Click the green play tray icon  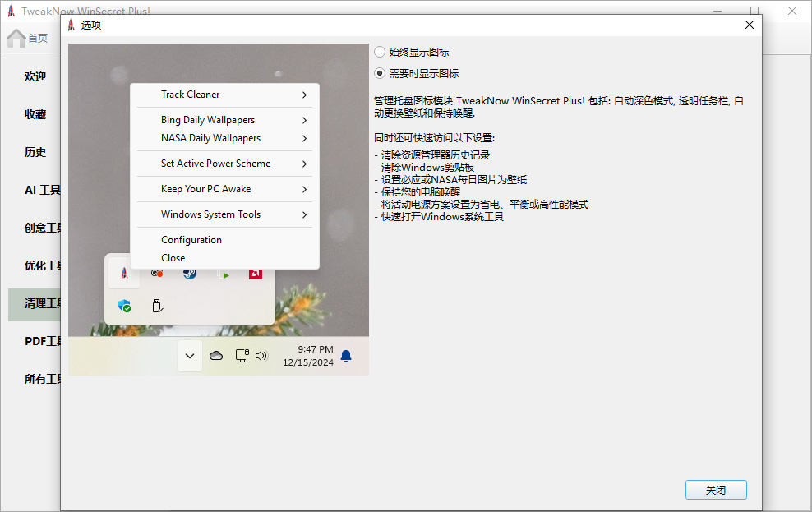[224, 274]
